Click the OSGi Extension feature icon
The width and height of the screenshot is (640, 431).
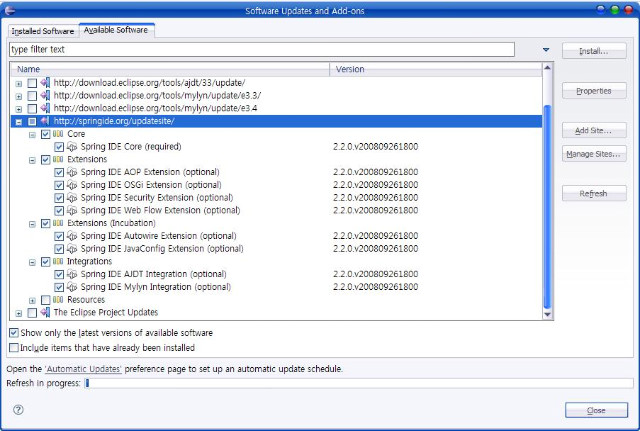72,185
